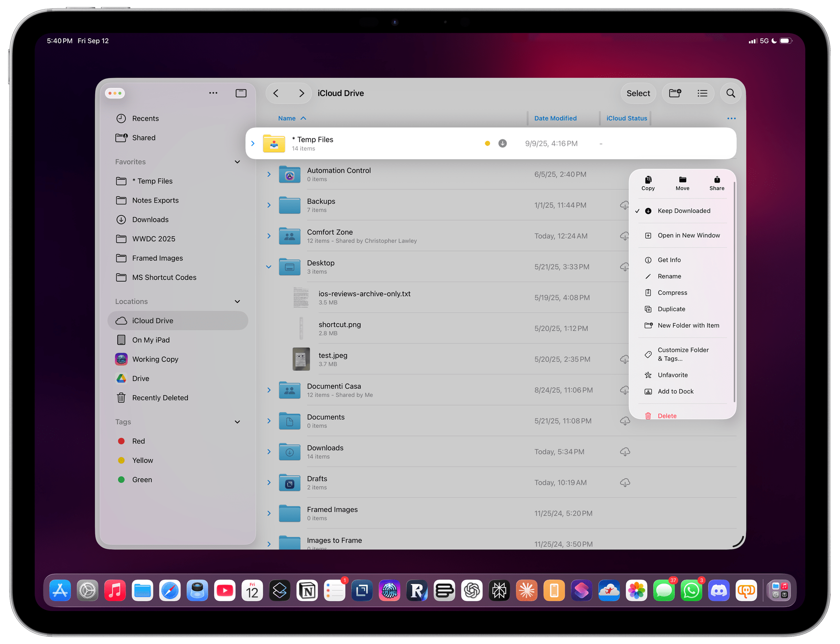Switch view using the list view icon
The height and width of the screenshot is (644, 840).
point(702,93)
